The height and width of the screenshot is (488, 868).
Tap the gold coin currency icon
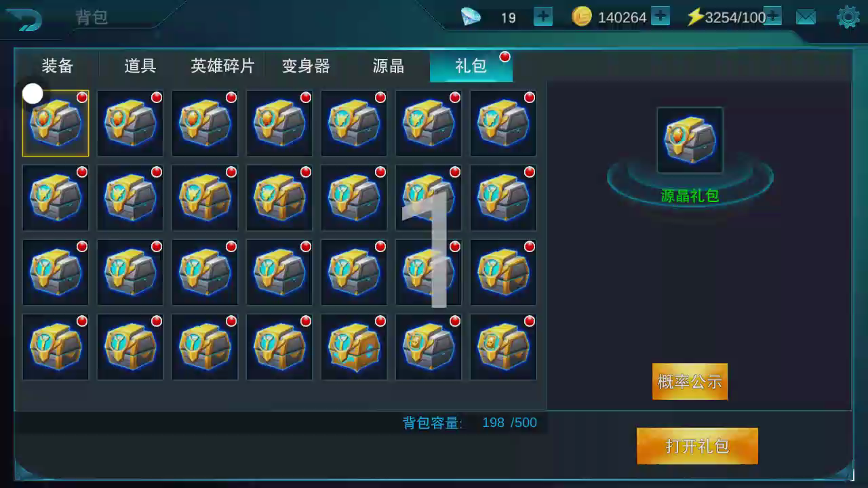coord(582,16)
